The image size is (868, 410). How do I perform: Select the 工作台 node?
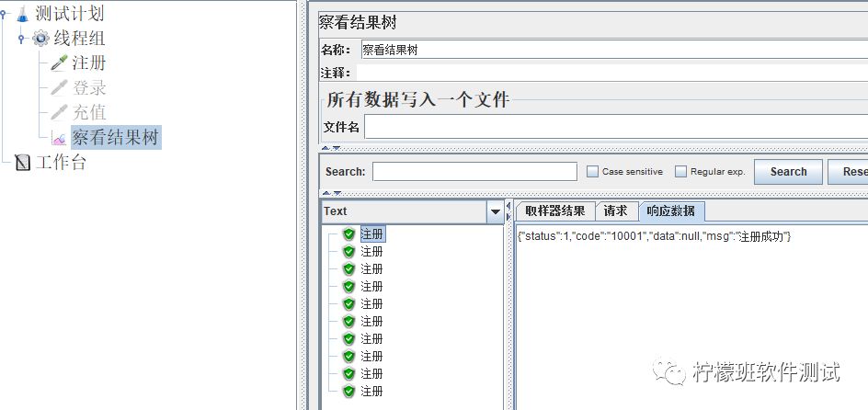pos(61,163)
